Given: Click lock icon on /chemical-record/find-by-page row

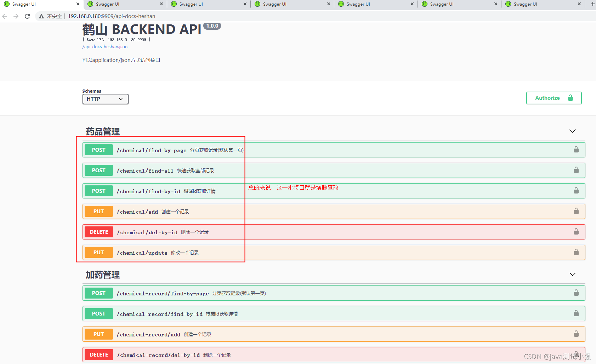Looking at the screenshot, I should pyautogui.click(x=576, y=293).
